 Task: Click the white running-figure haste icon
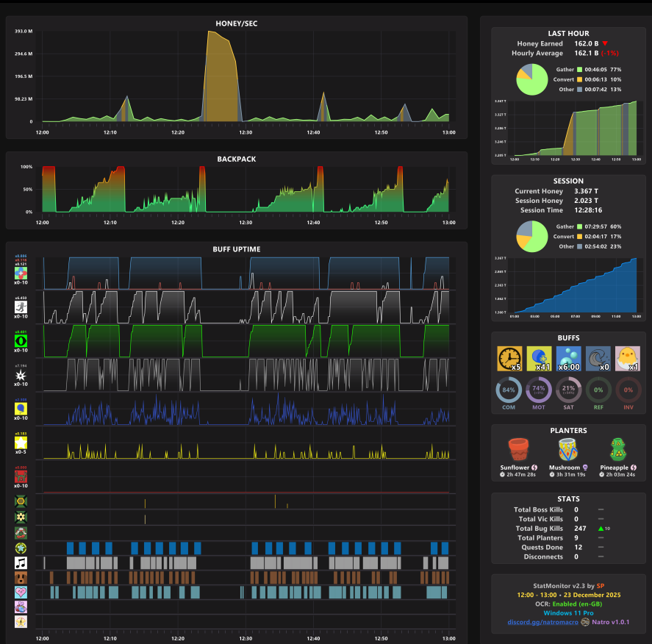[21, 307]
